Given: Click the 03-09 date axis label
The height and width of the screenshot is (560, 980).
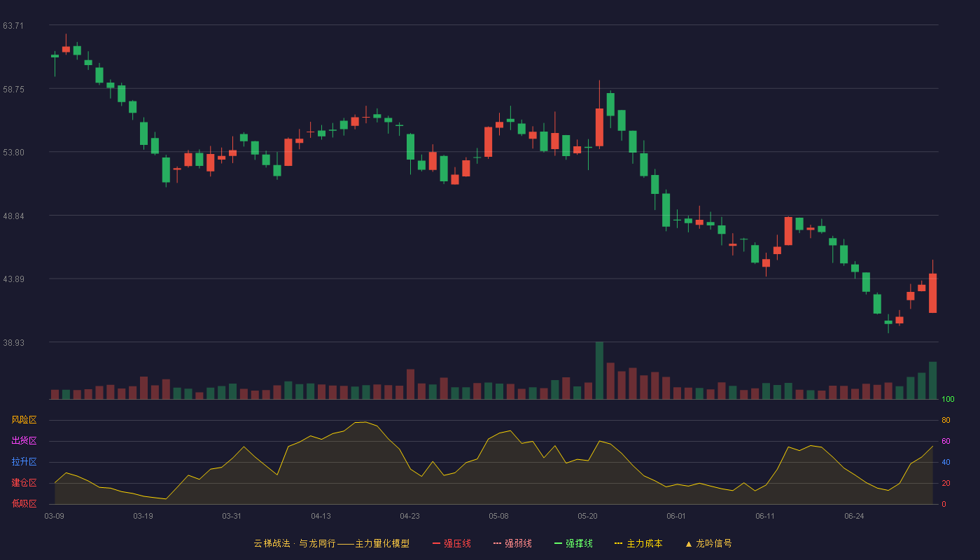Looking at the screenshot, I should [x=54, y=516].
